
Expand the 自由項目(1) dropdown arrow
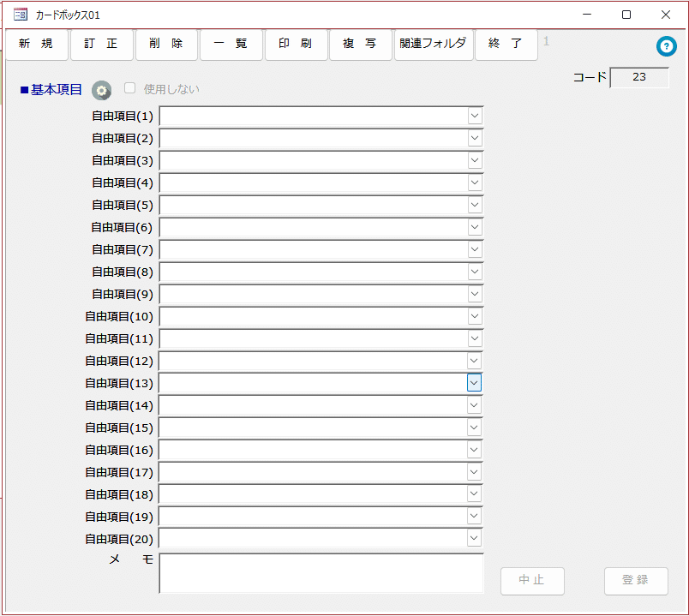coord(475,116)
